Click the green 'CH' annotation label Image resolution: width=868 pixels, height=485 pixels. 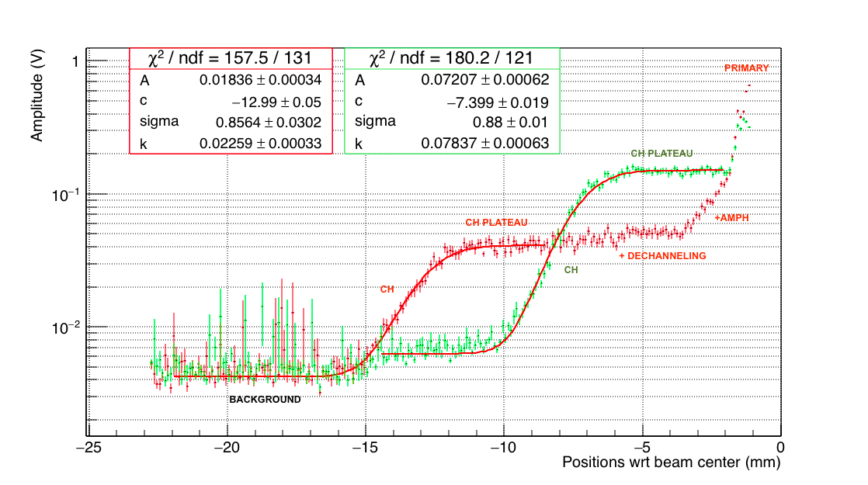pyautogui.click(x=571, y=270)
